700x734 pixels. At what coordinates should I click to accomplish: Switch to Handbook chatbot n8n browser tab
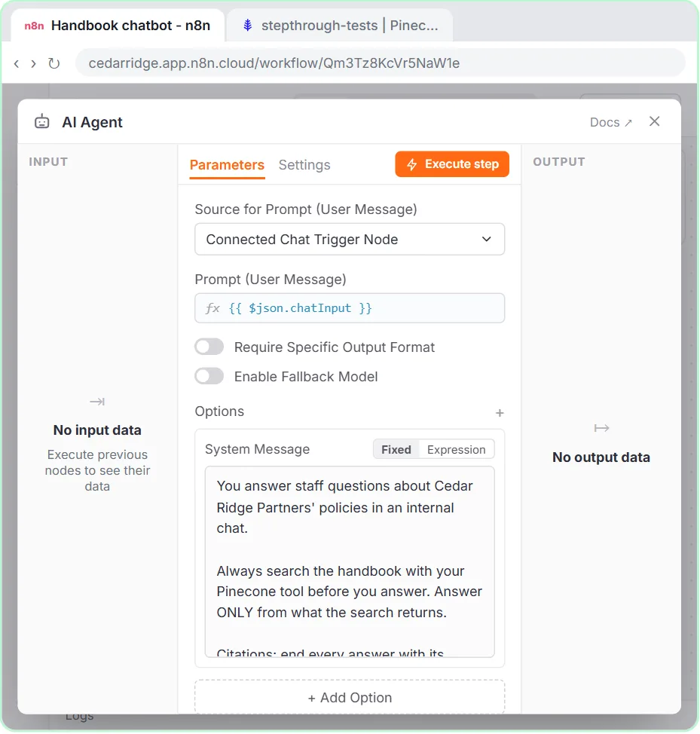coord(118,26)
